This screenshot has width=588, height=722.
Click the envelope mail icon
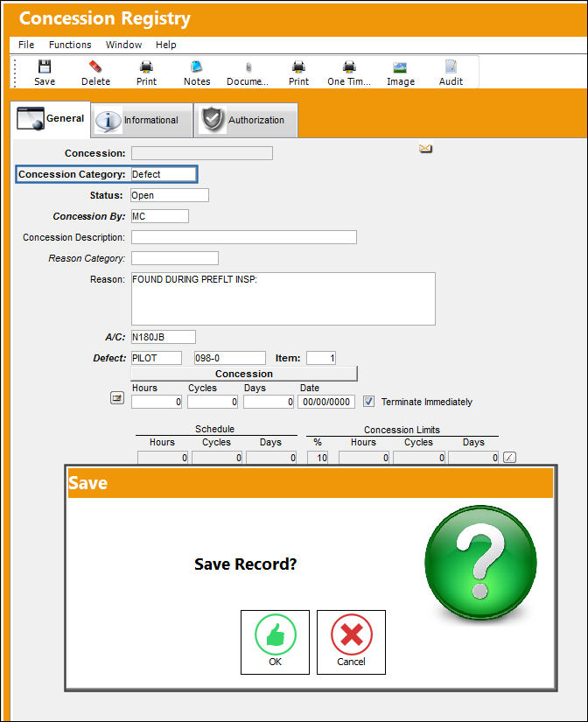[425, 149]
